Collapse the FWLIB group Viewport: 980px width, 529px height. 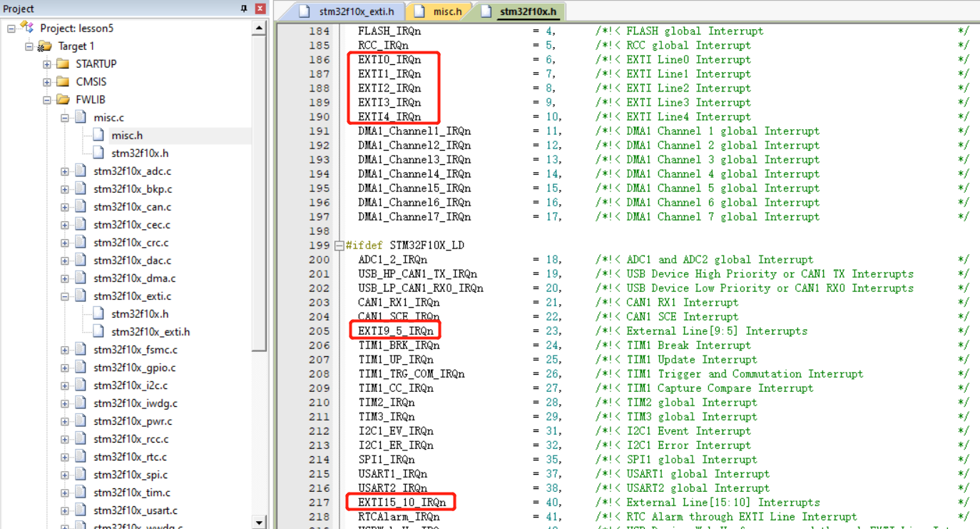pos(47,100)
